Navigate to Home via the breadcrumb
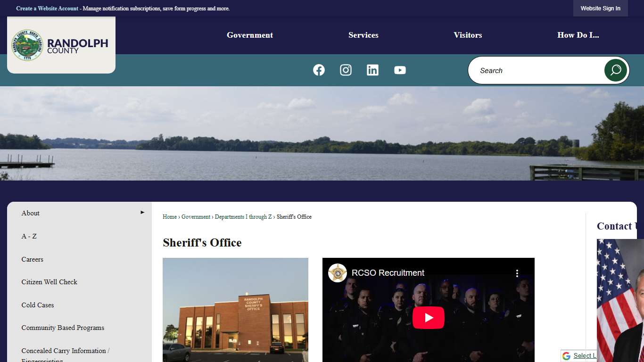The height and width of the screenshot is (362, 644). 170,217
